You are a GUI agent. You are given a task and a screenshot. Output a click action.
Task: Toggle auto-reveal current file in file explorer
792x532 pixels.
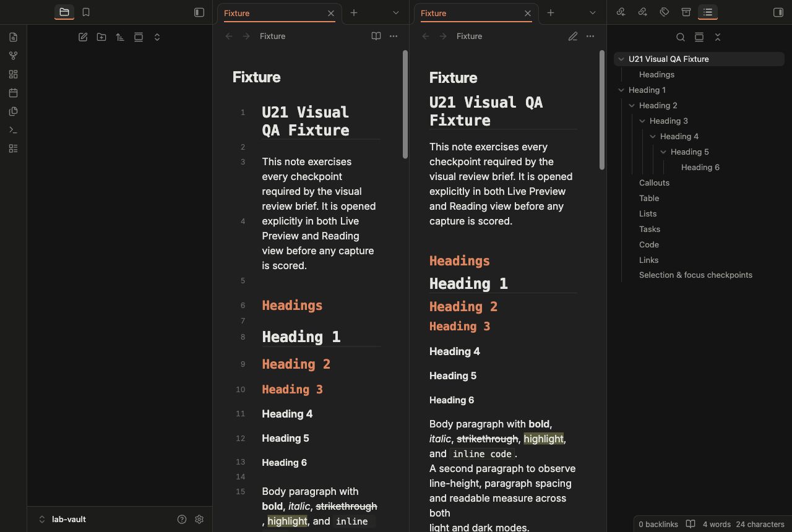(x=139, y=37)
